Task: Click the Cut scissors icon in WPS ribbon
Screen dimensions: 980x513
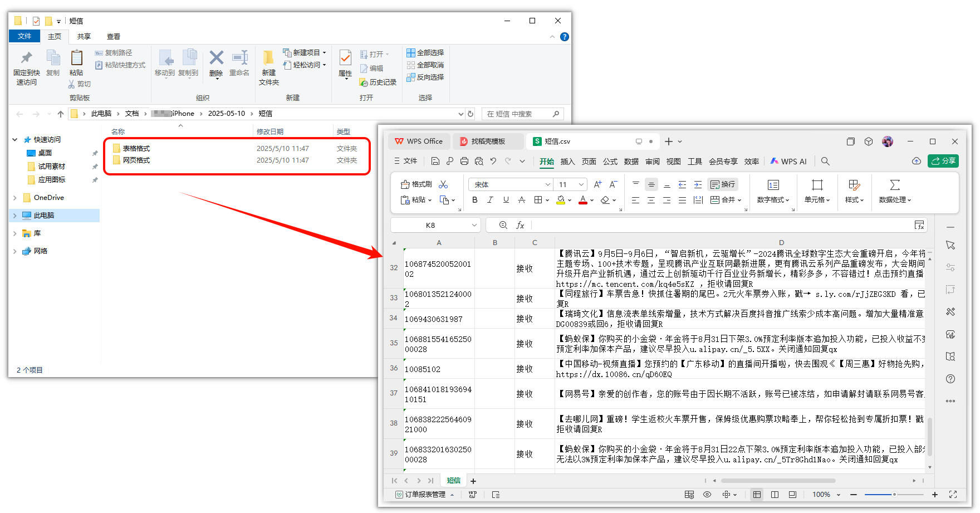Action: click(x=443, y=184)
